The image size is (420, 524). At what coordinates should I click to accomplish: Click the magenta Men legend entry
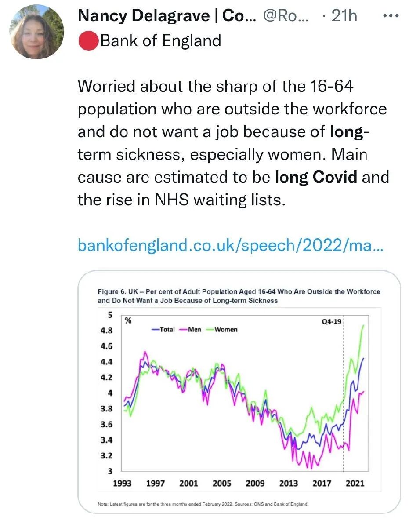pos(190,330)
